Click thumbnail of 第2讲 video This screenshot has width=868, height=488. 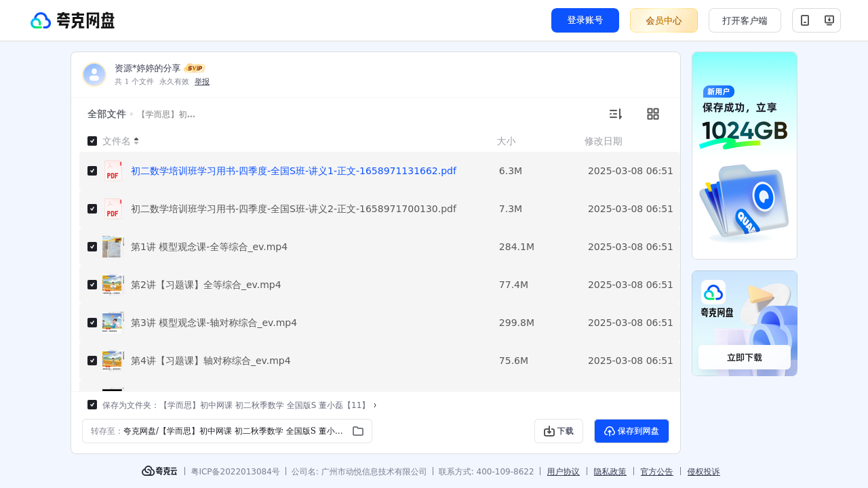point(113,285)
